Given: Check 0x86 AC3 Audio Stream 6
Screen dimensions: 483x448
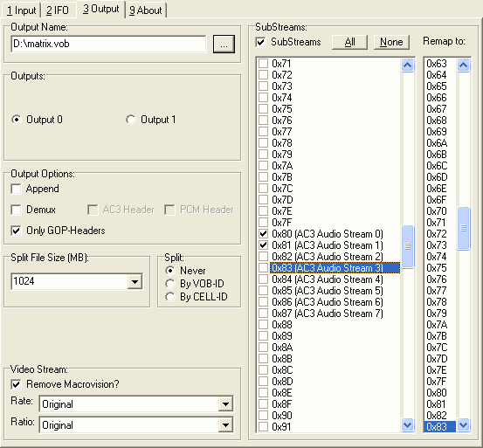Looking at the screenshot, I should tap(263, 302).
